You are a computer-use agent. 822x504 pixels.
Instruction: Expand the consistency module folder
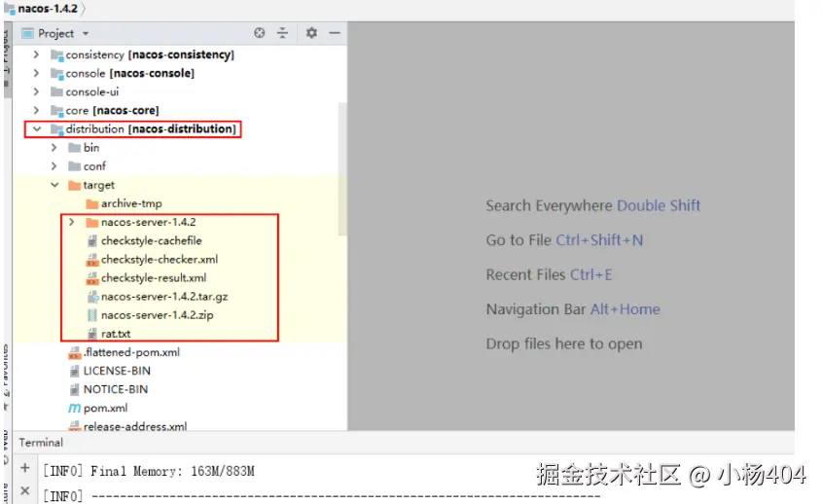[x=36, y=54]
